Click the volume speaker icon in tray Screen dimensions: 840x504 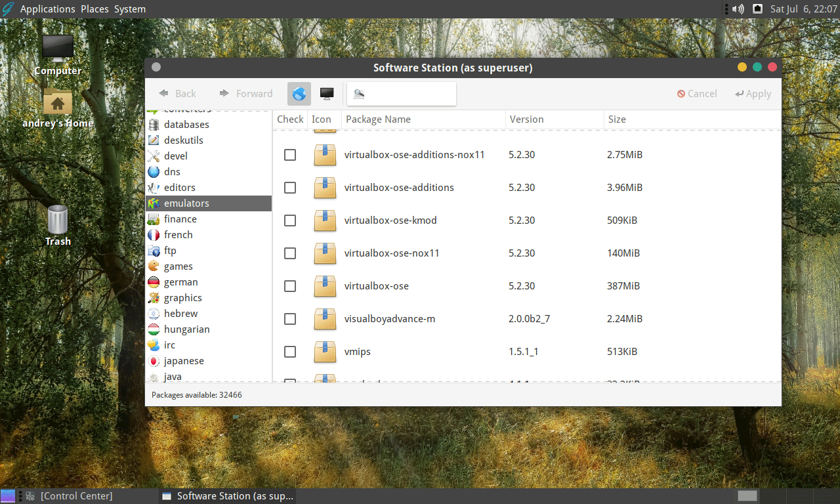coord(738,9)
